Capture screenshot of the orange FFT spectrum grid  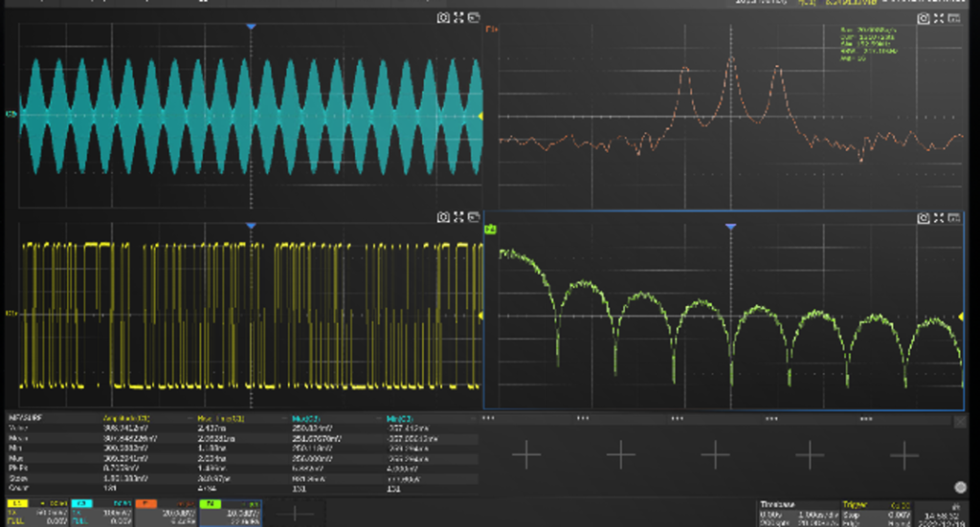pos(923,18)
